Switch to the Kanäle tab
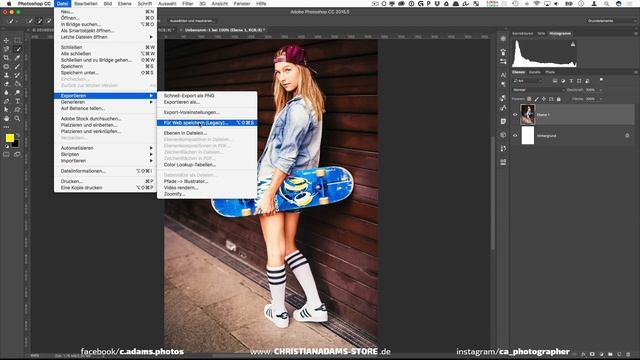The width and height of the screenshot is (640, 360). click(535, 72)
